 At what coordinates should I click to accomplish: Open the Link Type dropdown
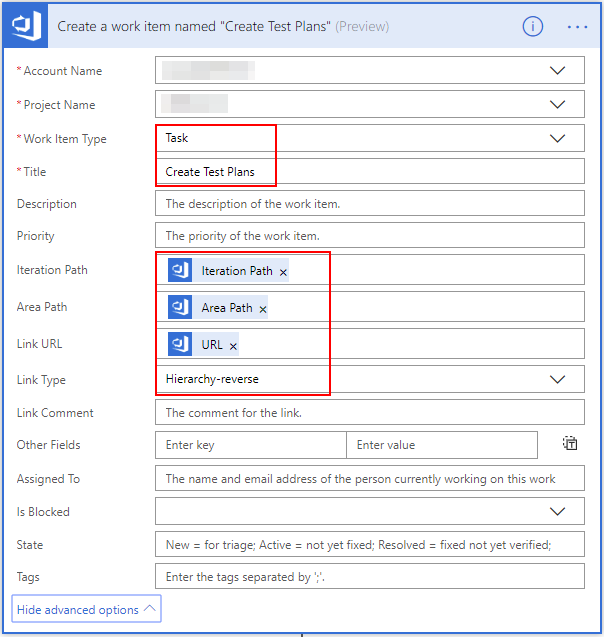click(557, 380)
